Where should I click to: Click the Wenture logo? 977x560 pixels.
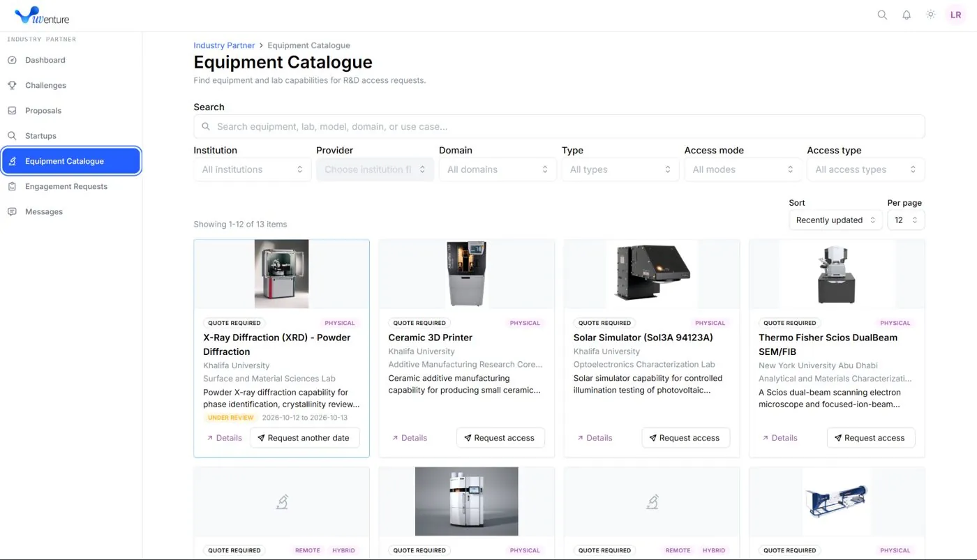click(42, 15)
